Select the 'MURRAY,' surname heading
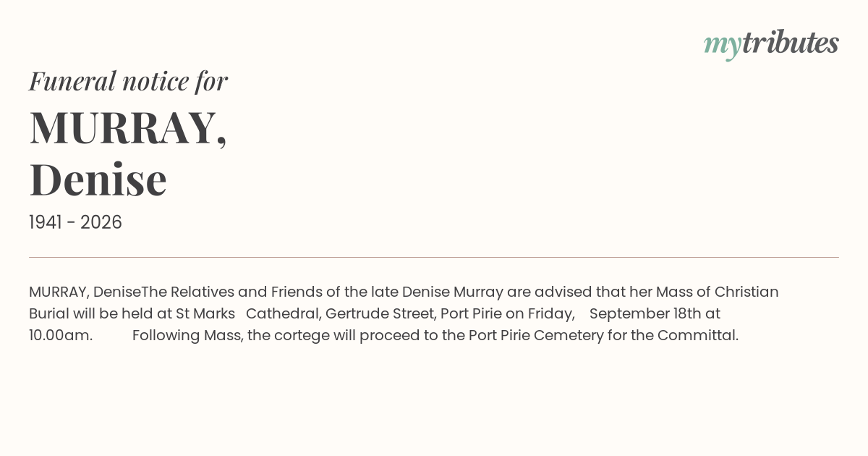The width and height of the screenshot is (868, 456). point(128,128)
